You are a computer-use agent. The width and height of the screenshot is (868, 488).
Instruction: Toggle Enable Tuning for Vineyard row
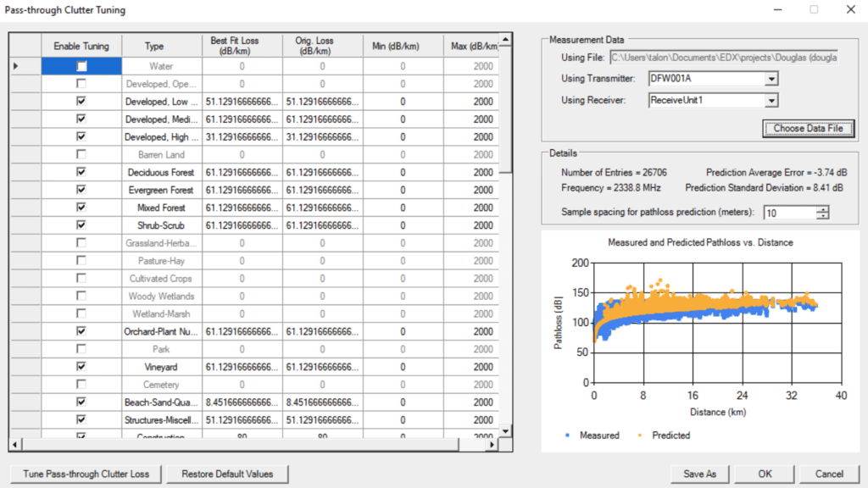click(81, 367)
